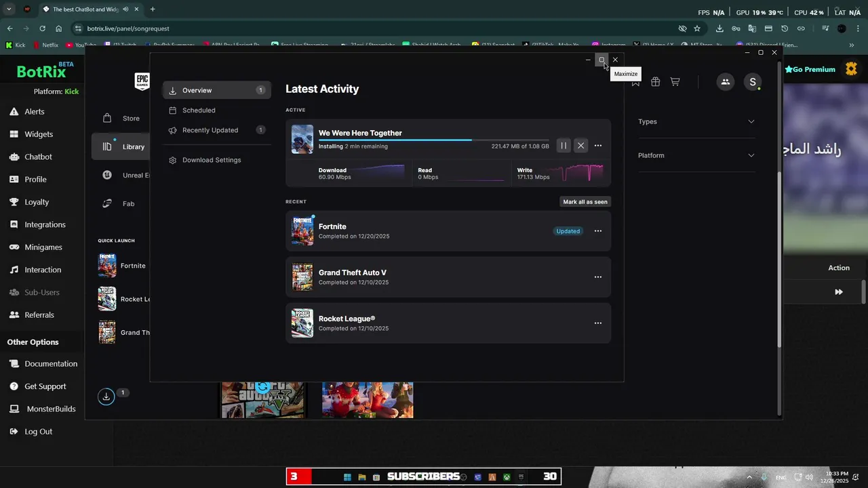
Task: Open the Windows Start menu
Action: 347,477
